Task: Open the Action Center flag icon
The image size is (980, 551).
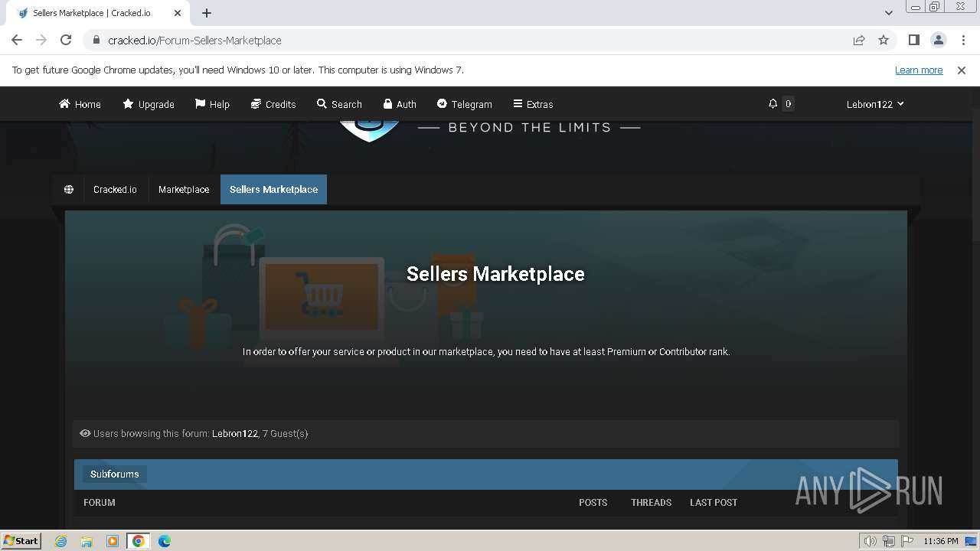Action: 907,541
